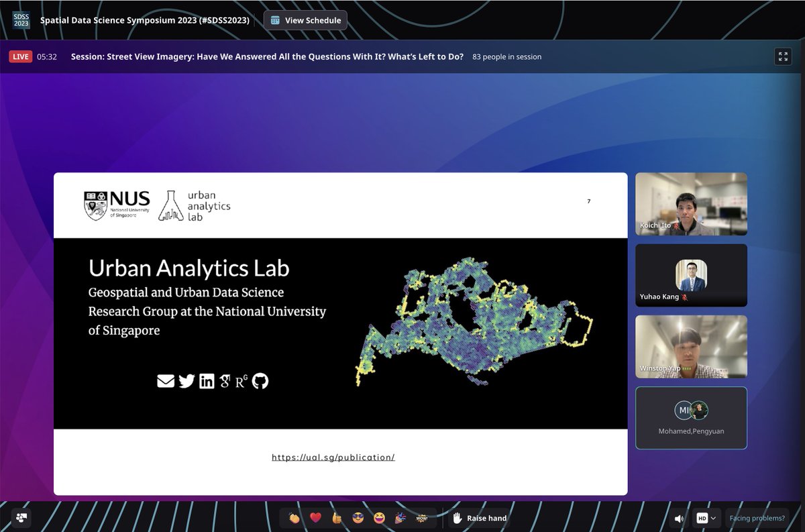The image size is (805, 532).
Task: Select Winston Yap's video tile
Action: pos(691,347)
